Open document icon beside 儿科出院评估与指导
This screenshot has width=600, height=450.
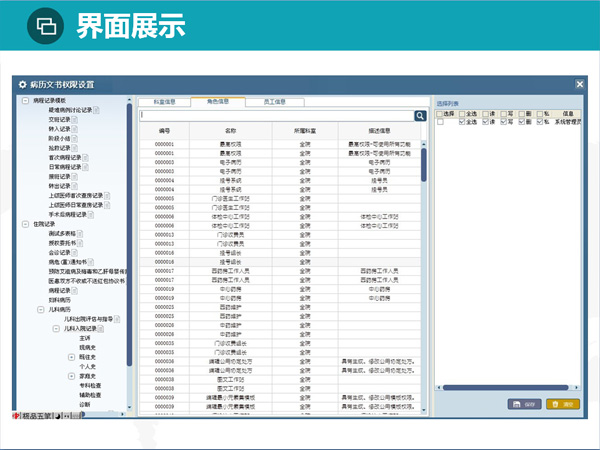click(117, 319)
